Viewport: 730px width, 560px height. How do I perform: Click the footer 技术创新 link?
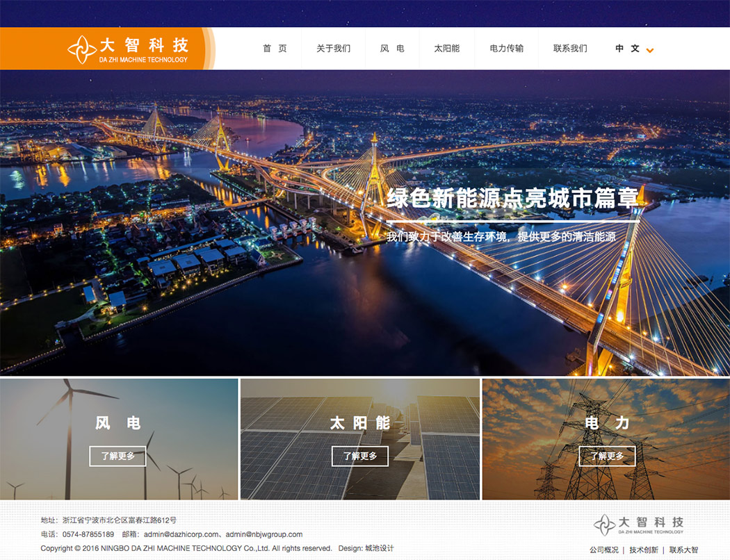(x=644, y=550)
